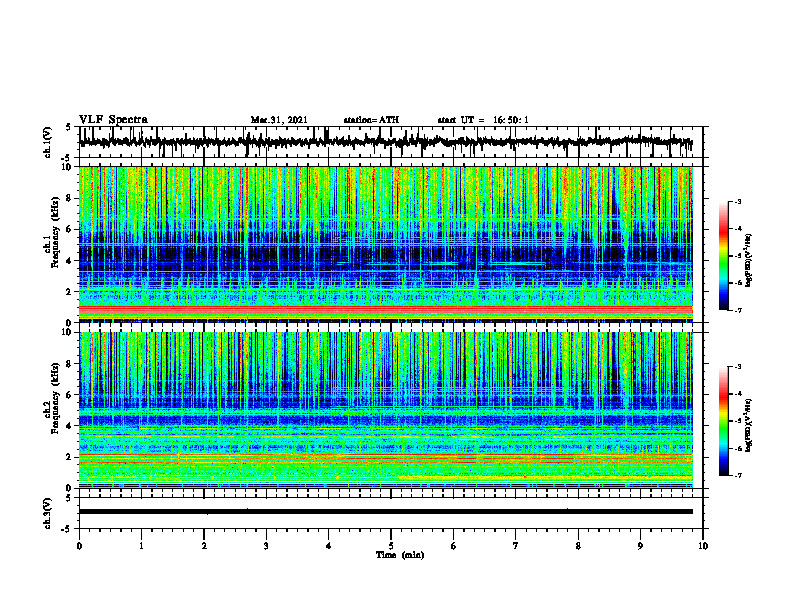Viewport: 792px width, 612px height.
Task: Click the ch.2 "Frequency (kHz)" axis label
Action: [x=55, y=398]
